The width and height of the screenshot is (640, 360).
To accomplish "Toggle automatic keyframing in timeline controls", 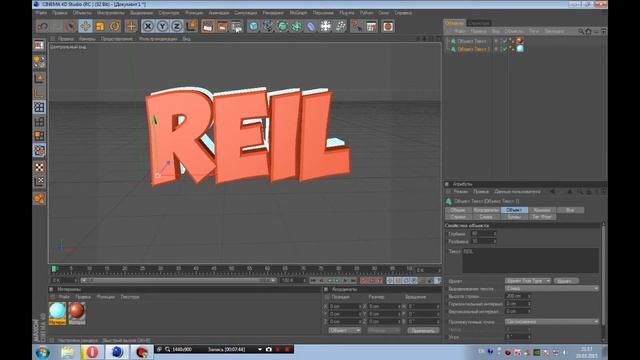I will coord(371,280).
